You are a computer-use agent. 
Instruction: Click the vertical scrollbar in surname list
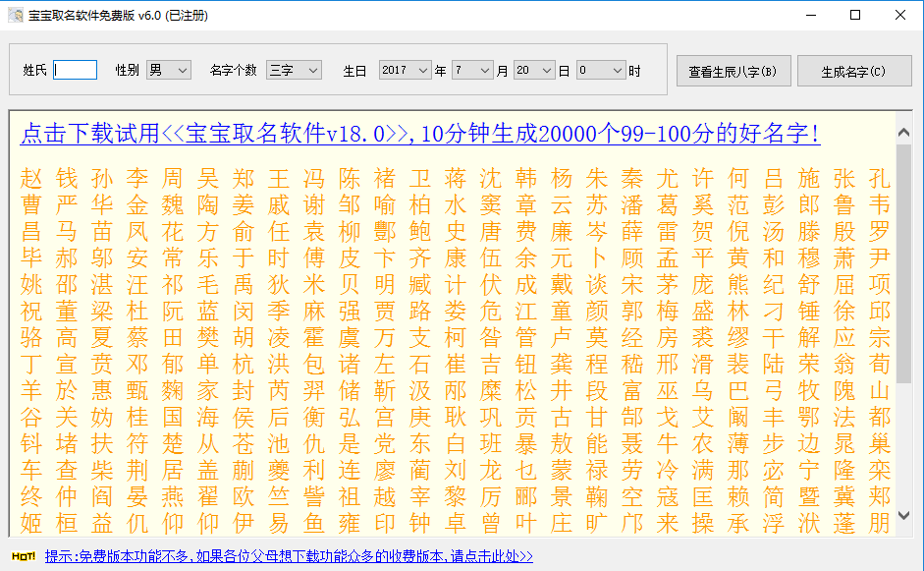[903, 263]
